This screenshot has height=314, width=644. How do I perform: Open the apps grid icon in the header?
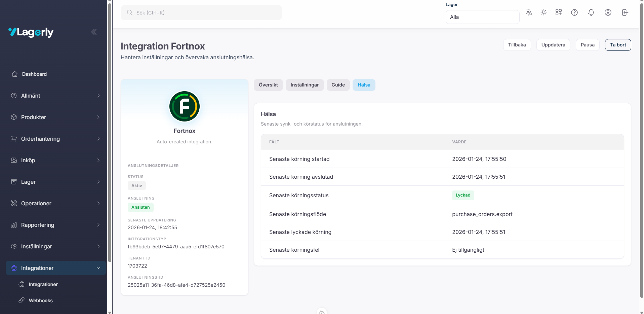tap(559, 12)
